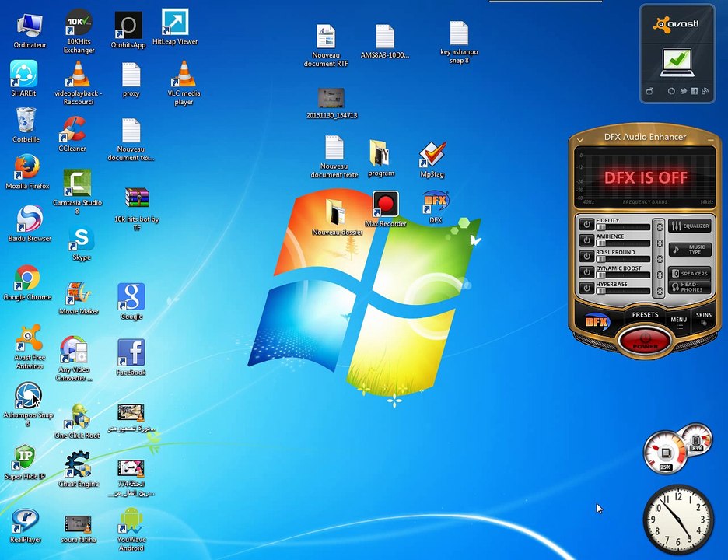
Task: Select the Ordinateur desktop icon
Action: [x=30, y=30]
